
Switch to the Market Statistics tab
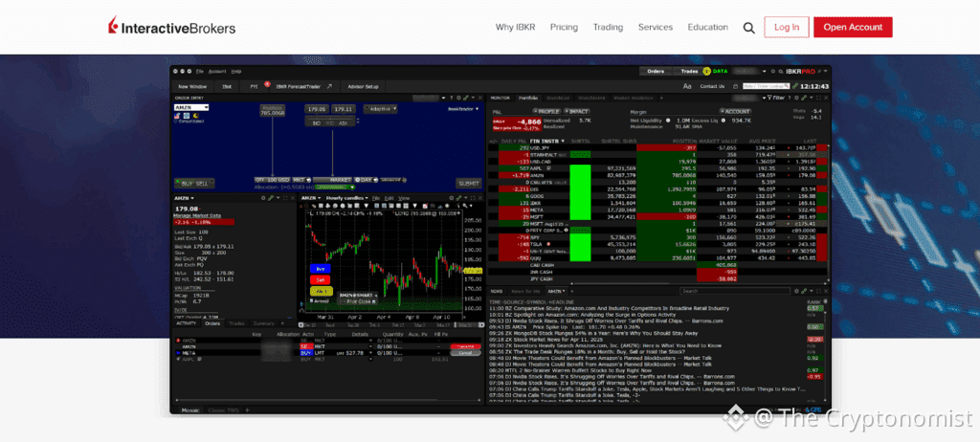(634, 99)
